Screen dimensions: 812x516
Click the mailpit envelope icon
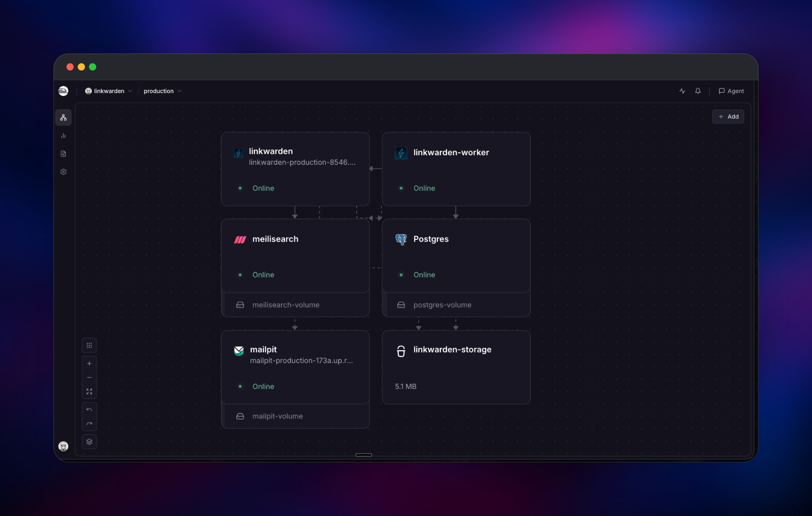click(x=239, y=351)
